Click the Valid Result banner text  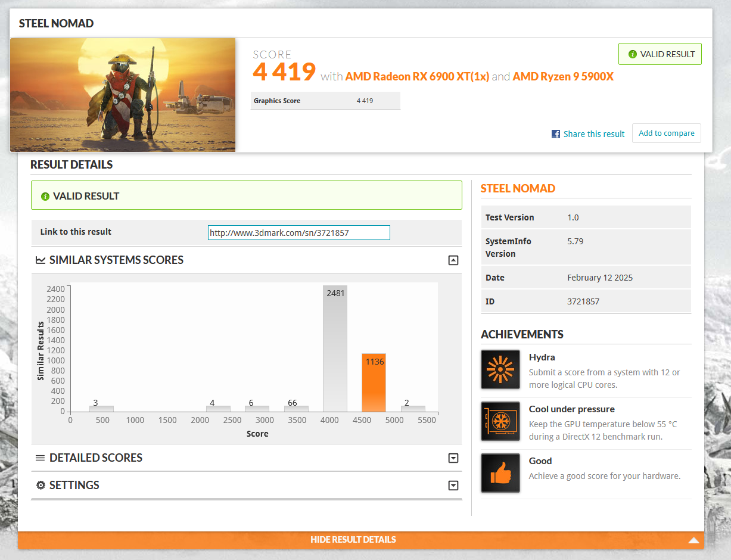tap(86, 196)
